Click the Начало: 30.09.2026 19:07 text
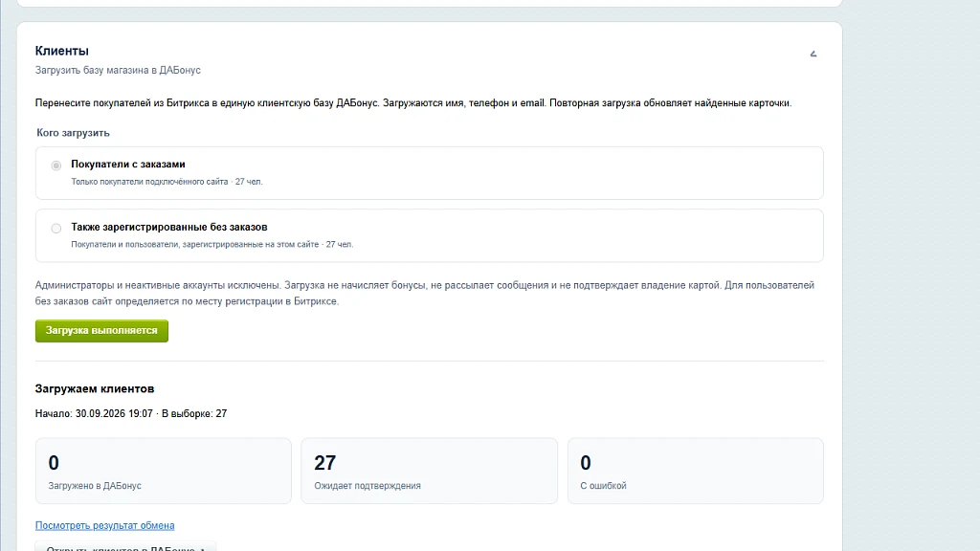Viewport: 980px width, 551px height. (94, 413)
